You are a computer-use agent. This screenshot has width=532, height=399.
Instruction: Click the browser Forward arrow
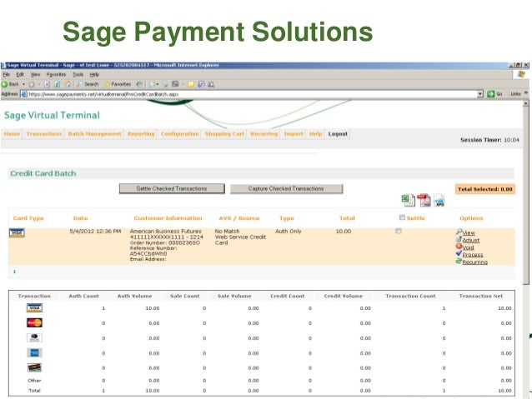32,84
